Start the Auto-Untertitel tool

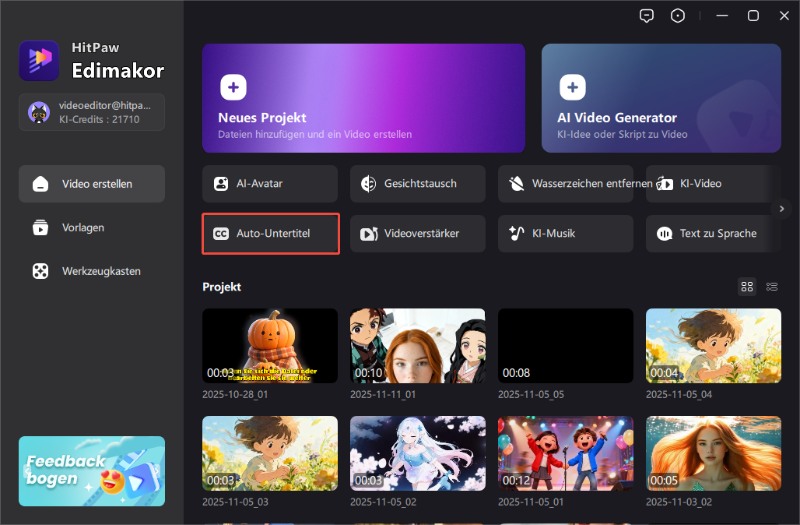270,233
